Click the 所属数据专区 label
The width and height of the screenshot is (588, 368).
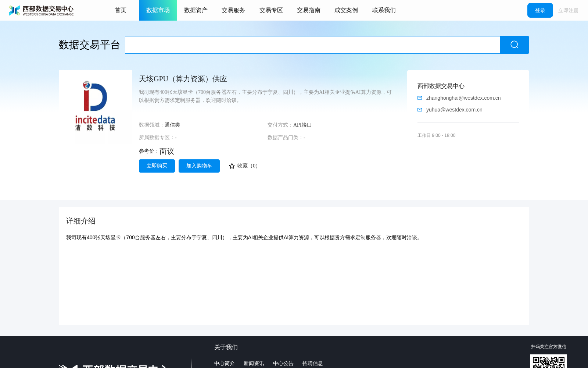157,138
